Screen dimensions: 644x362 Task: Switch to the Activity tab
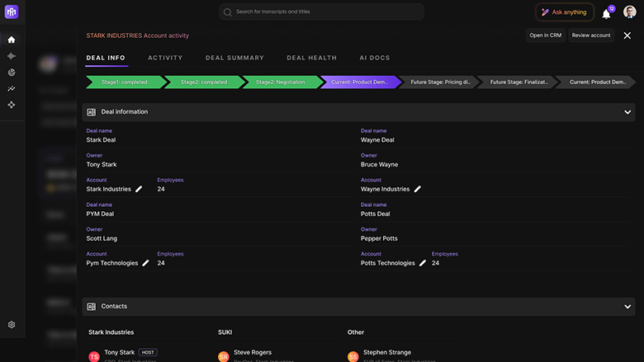pos(165,58)
